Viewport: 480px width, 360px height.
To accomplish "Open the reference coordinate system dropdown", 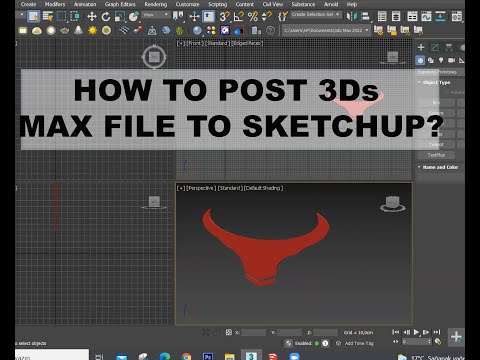I will click(155, 15).
